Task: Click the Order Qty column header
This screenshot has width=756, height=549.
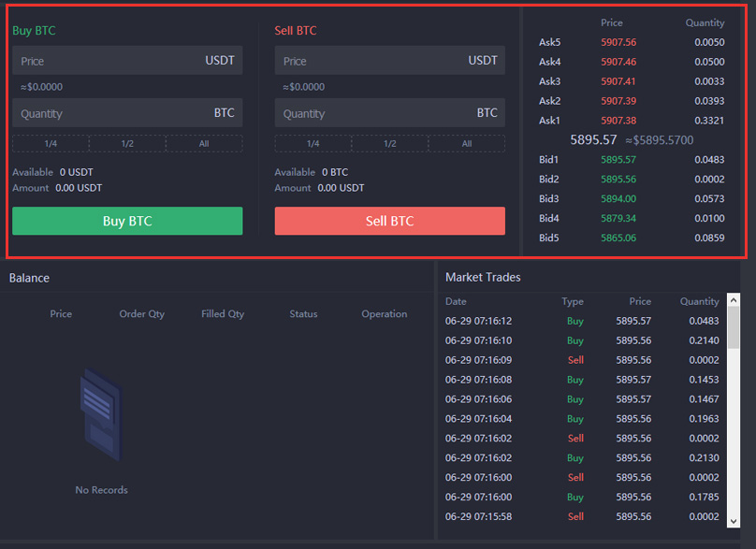Action: tap(142, 314)
